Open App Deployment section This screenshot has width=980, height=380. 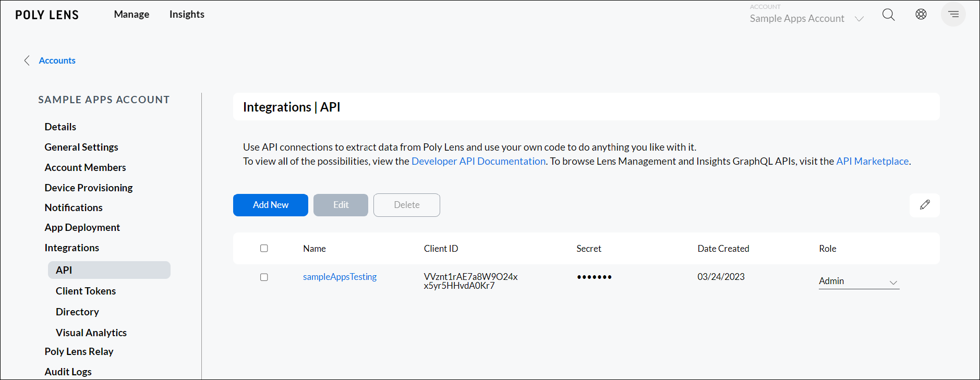point(82,227)
